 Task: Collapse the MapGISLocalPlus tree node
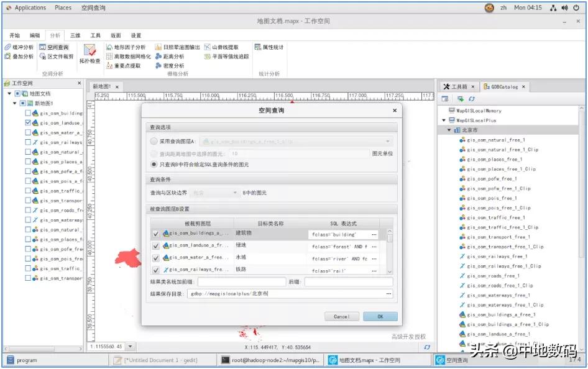[x=444, y=121]
